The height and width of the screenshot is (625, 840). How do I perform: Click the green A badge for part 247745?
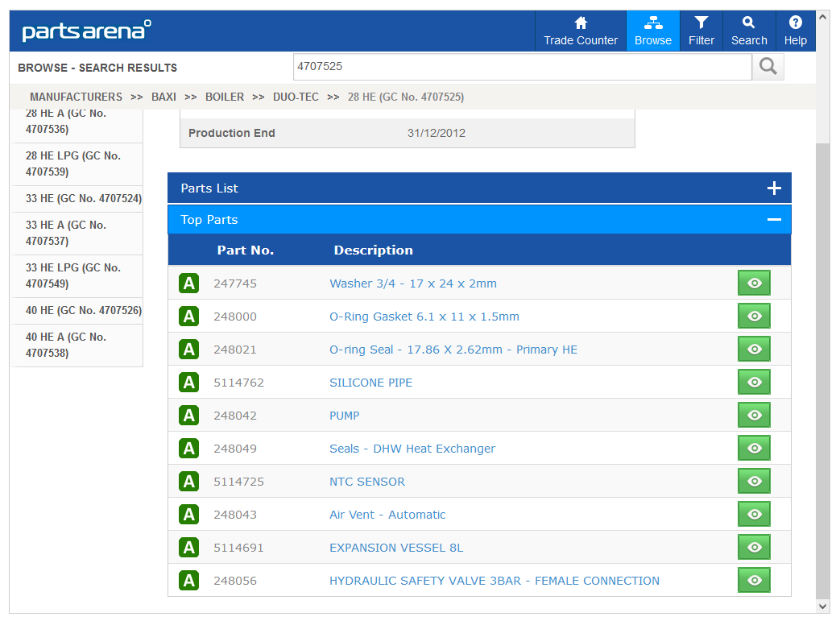coord(188,283)
